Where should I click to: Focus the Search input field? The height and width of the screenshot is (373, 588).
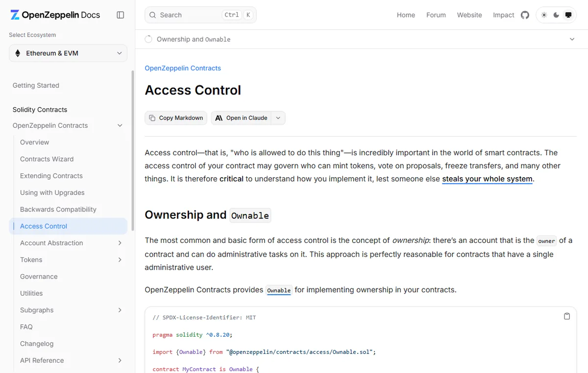point(200,15)
